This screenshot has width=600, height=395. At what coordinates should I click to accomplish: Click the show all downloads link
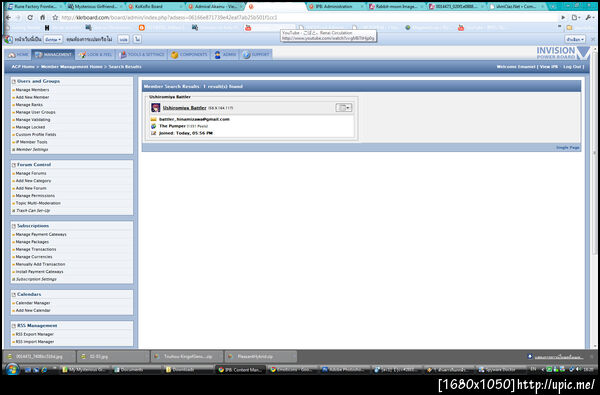[558, 357]
